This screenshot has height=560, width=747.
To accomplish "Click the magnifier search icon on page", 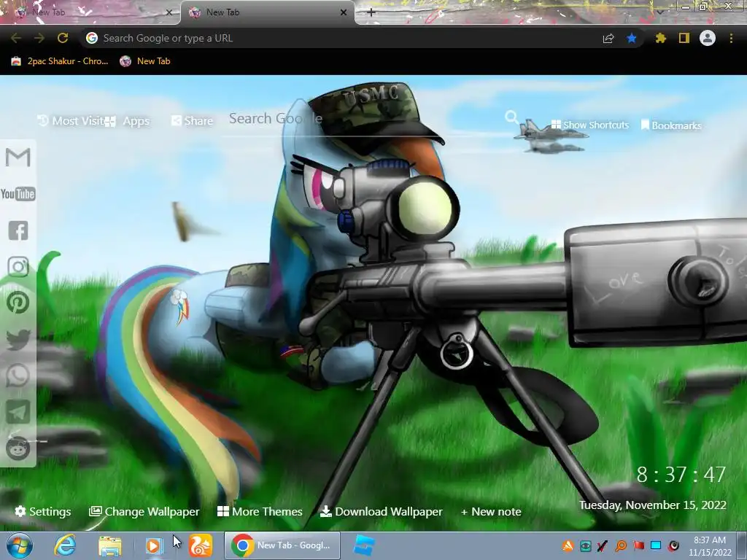I will tap(511, 117).
